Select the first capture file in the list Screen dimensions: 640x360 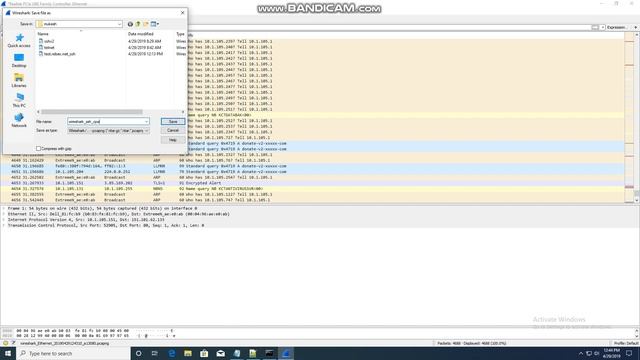coord(49,41)
